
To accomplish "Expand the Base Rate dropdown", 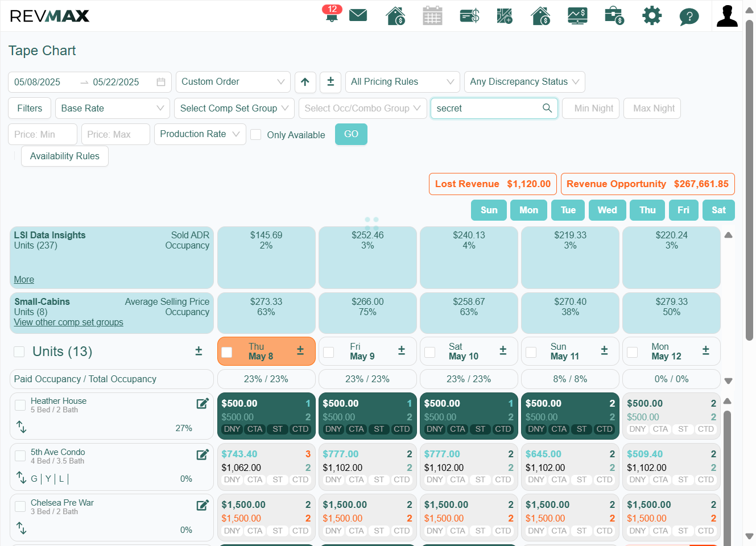I will pyautogui.click(x=113, y=108).
